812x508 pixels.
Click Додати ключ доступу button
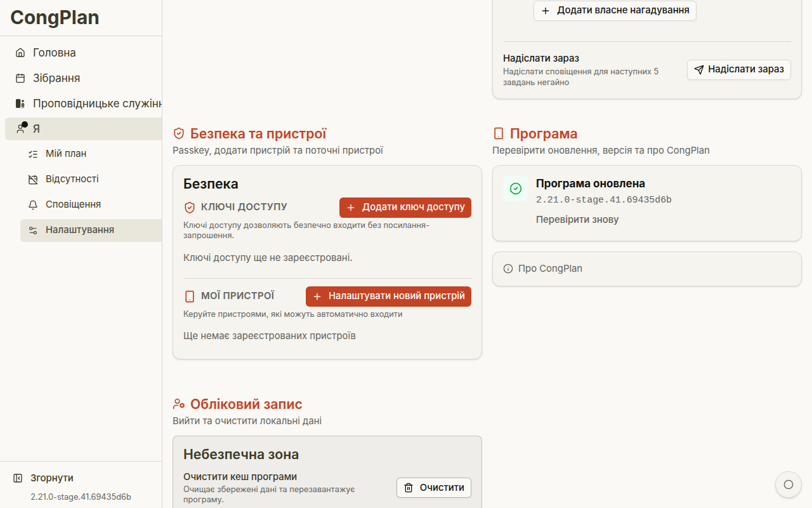point(405,208)
